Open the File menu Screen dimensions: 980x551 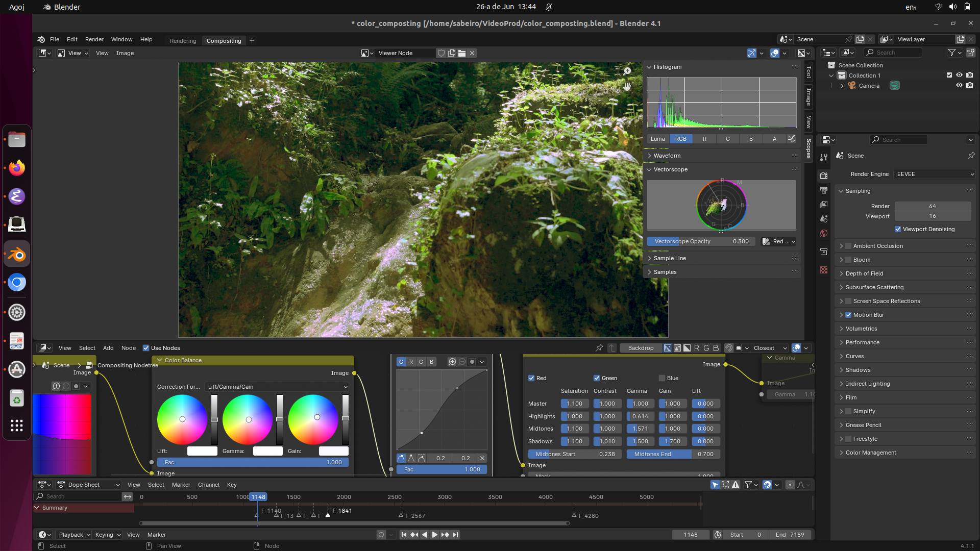(x=55, y=39)
